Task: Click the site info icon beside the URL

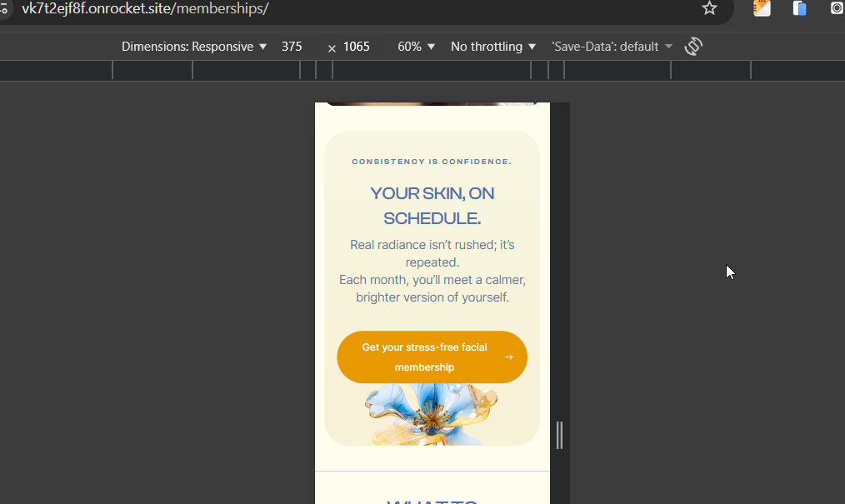Action: coord(4,8)
